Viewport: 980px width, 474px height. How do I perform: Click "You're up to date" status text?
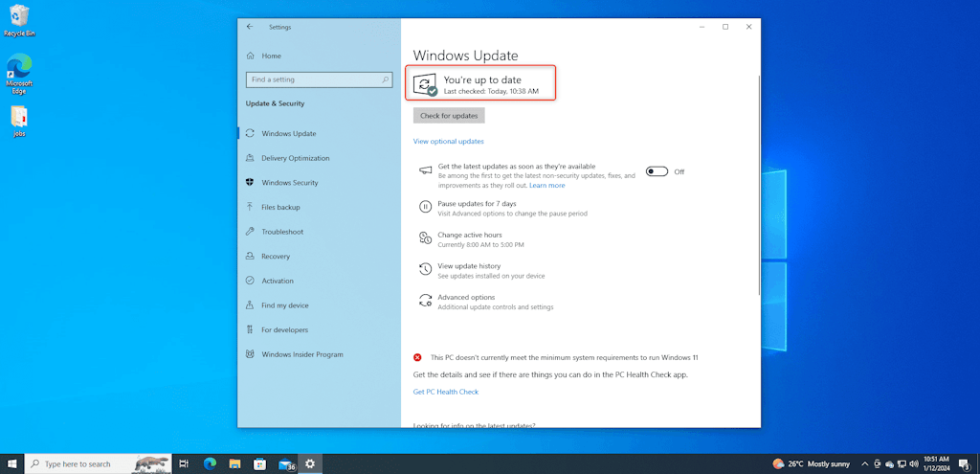482,80
